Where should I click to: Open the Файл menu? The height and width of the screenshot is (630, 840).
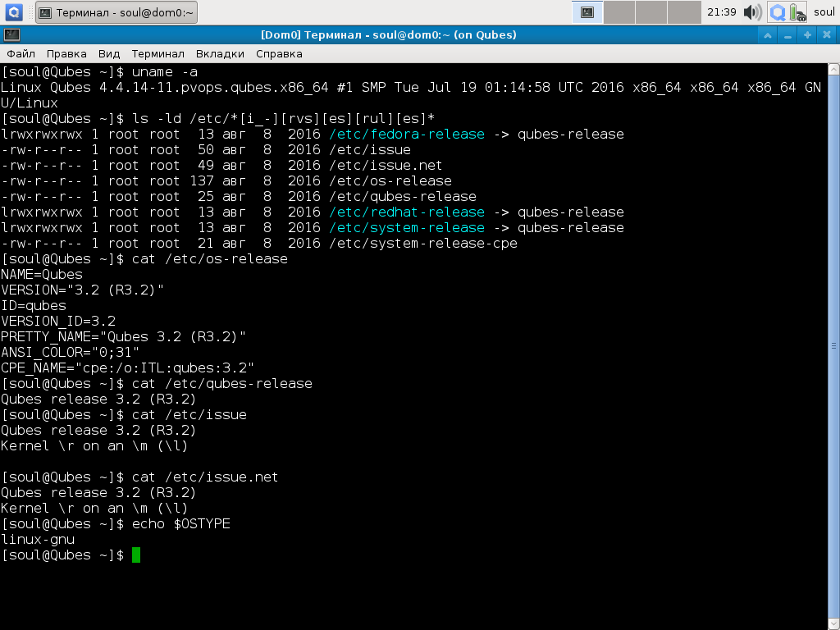21,53
